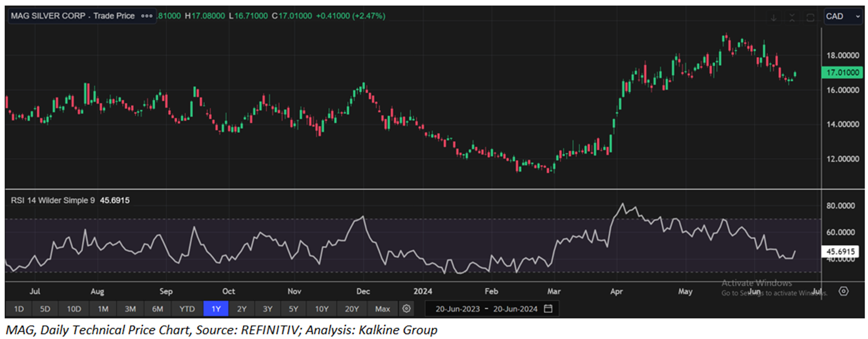Click the 12.00000 price axis label

point(843,159)
